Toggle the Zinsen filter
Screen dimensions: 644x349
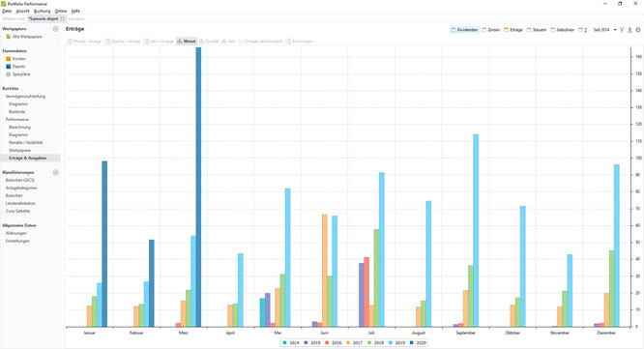(491, 30)
